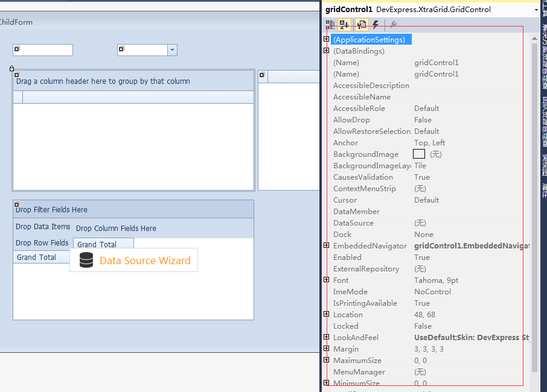Open the gridControl1 object selector dropdown
Image resolution: width=547 pixels, height=392 pixels.
(536, 10)
